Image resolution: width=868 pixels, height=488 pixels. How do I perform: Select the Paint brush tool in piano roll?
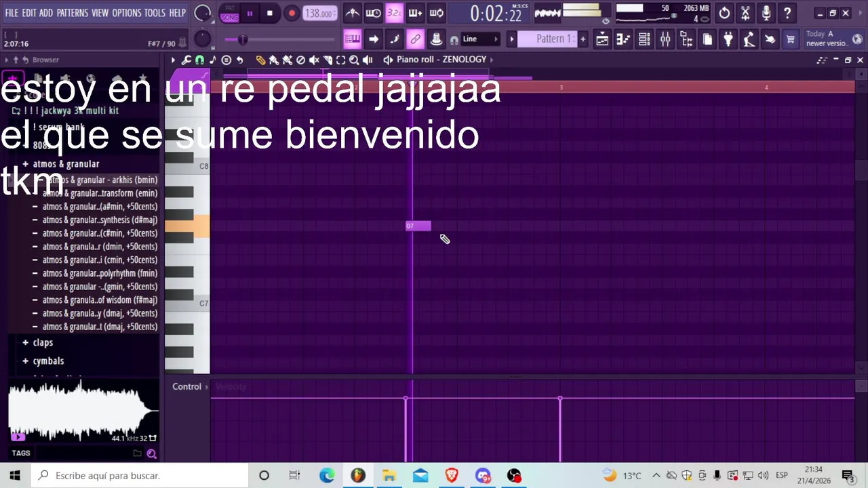(274, 60)
